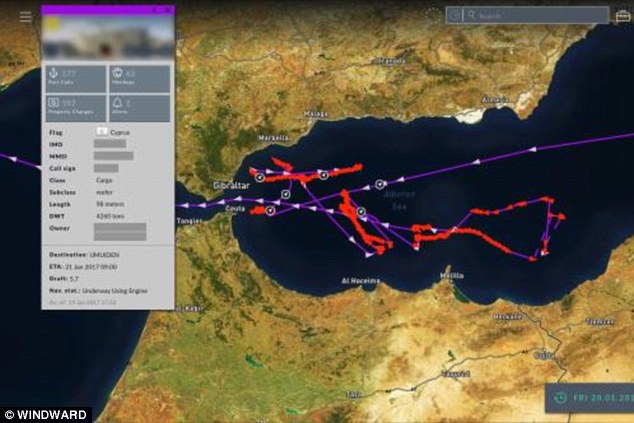Click the Cyprus flag icon

(x=101, y=131)
